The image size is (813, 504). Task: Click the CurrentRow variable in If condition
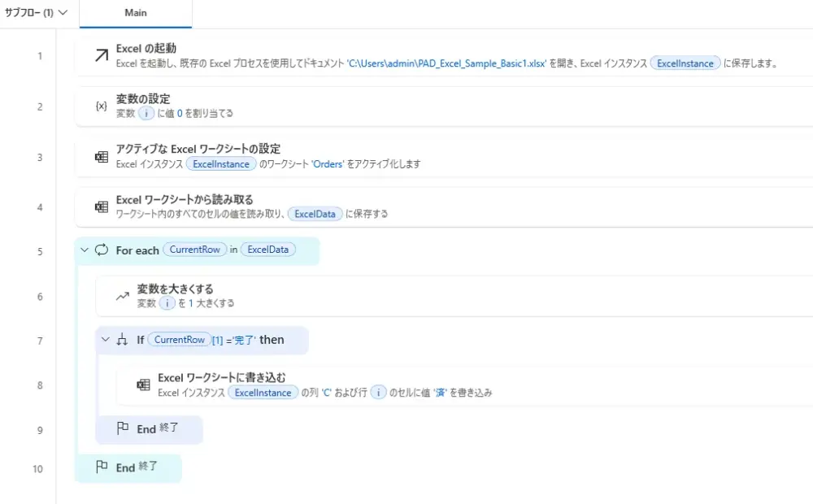click(179, 340)
